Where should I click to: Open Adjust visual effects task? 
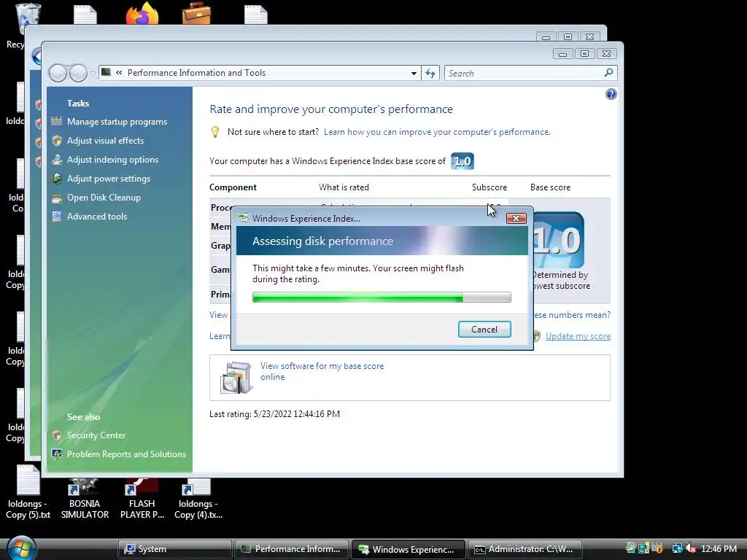click(x=105, y=141)
